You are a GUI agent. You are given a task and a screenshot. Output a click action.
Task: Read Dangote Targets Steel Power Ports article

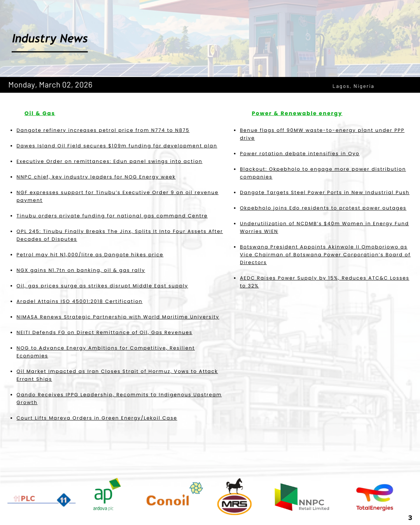click(324, 192)
